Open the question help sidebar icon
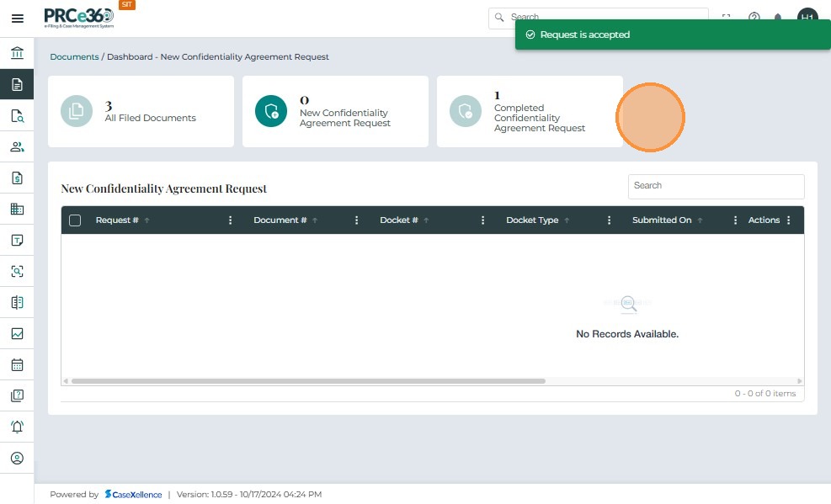Image resolution: width=831 pixels, height=504 pixels. pos(17,395)
